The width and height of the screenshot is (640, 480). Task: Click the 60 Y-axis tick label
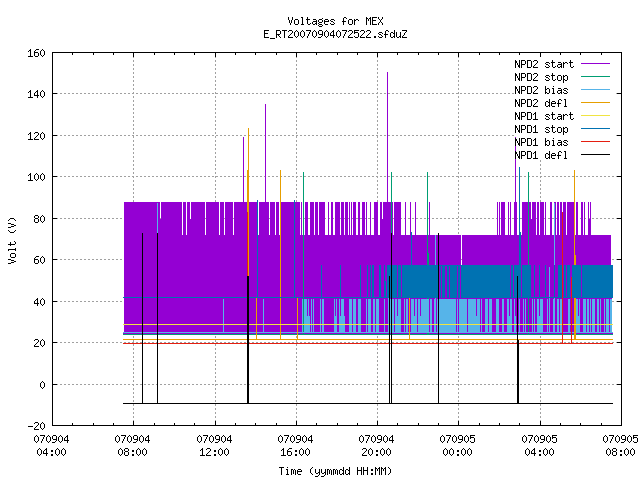[x=39, y=260]
